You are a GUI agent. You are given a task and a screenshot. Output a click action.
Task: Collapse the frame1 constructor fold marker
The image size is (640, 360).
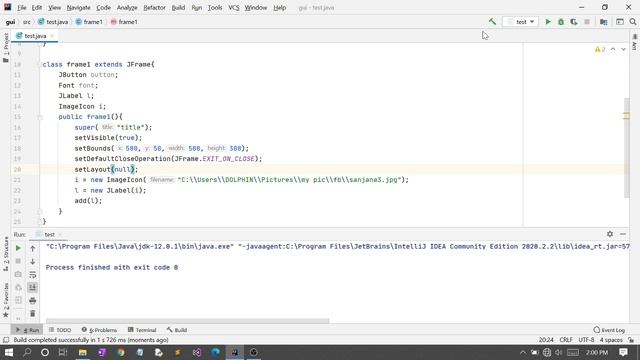[x=40, y=117]
